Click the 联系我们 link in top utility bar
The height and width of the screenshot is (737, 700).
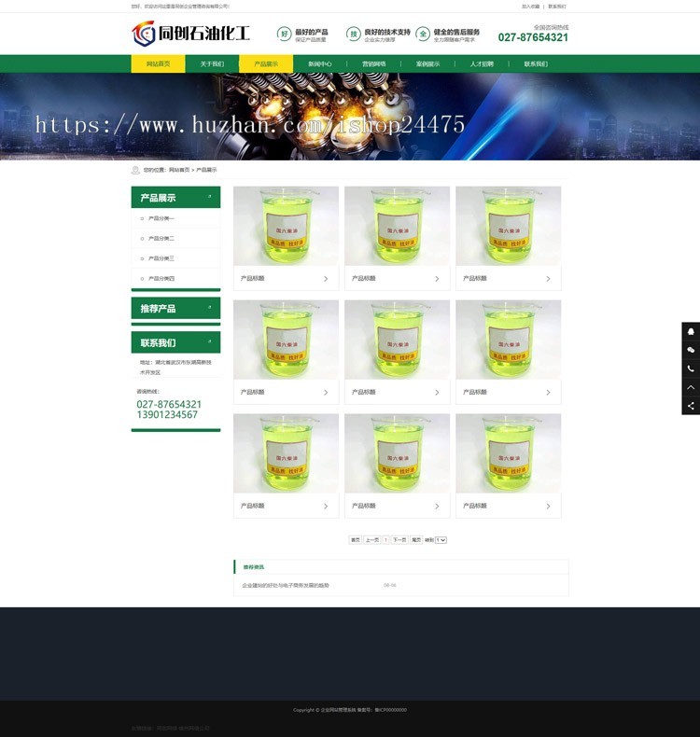pyautogui.click(x=557, y=7)
